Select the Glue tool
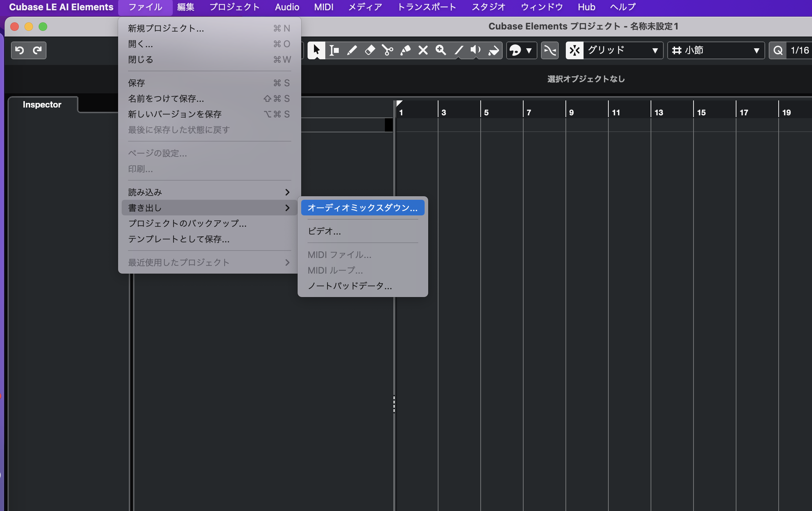 click(x=405, y=50)
